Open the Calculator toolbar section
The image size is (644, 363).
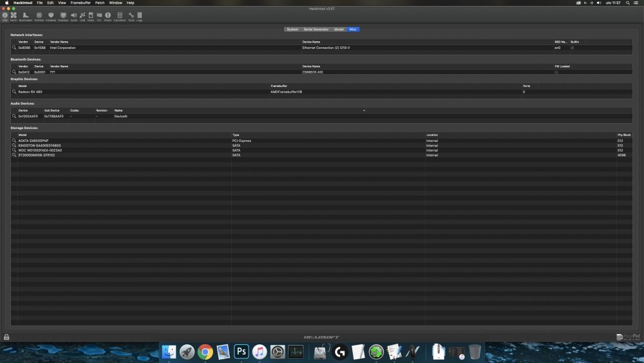tap(120, 17)
